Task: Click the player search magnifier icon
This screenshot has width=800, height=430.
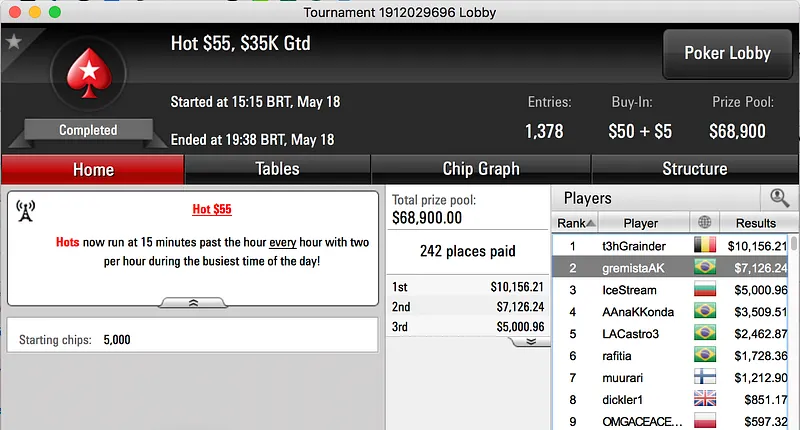Action: pyautogui.click(x=779, y=198)
